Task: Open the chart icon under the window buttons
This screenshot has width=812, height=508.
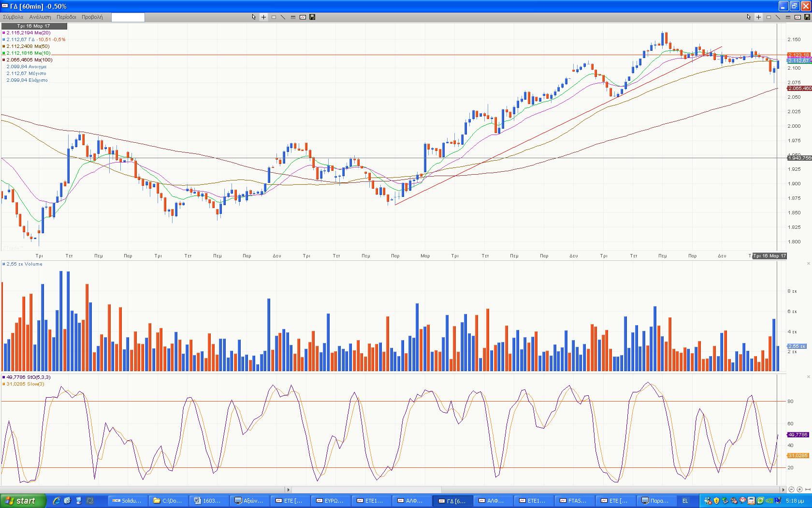Action: click(797, 17)
